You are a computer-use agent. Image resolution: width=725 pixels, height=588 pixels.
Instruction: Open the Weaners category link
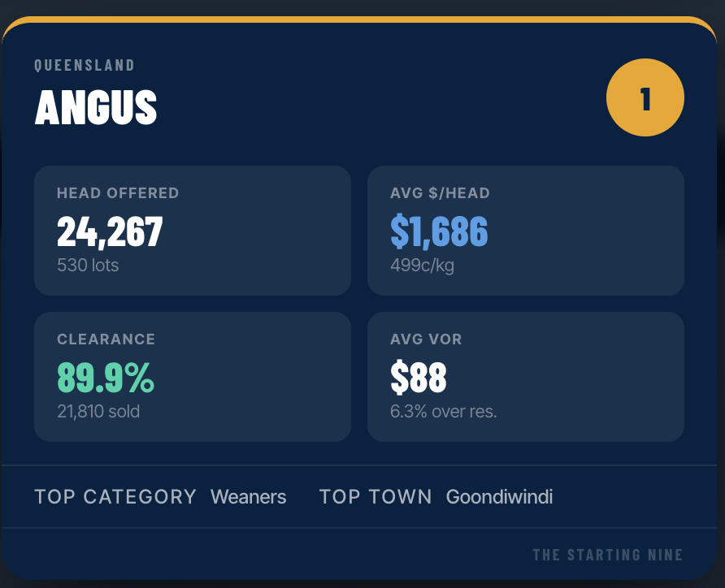[249, 497]
